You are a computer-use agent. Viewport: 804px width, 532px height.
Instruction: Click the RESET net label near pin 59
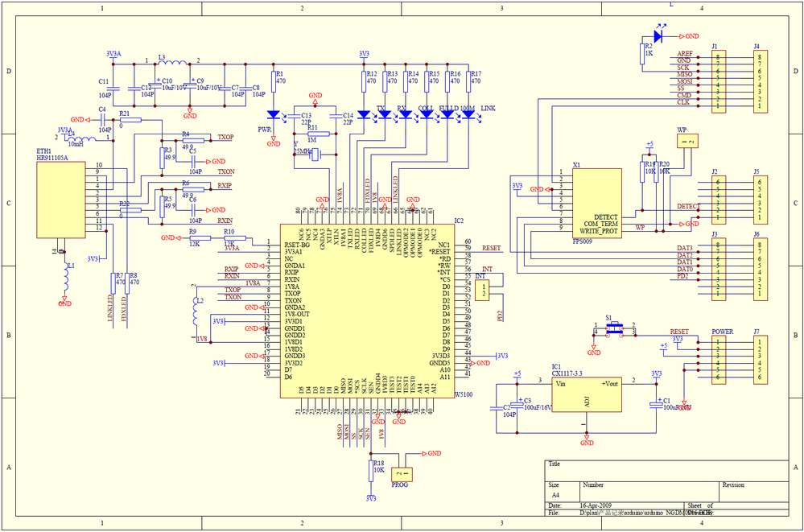(x=489, y=248)
